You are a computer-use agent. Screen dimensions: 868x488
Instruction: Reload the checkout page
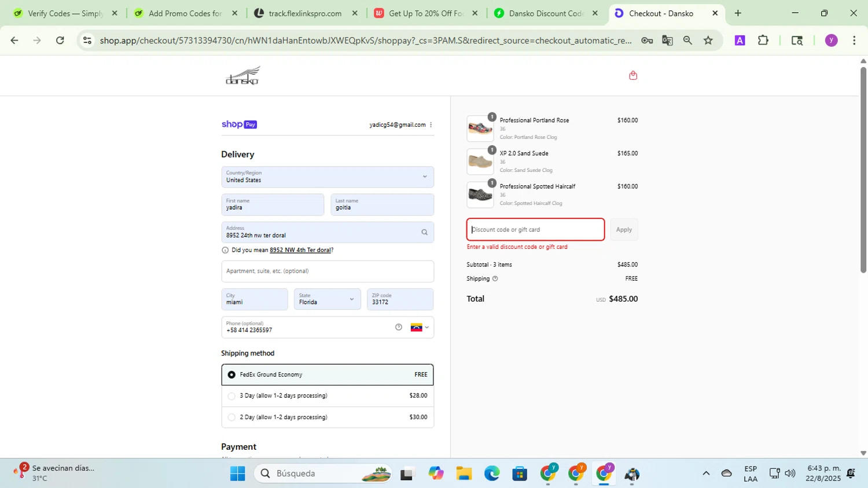click(60, 41)
